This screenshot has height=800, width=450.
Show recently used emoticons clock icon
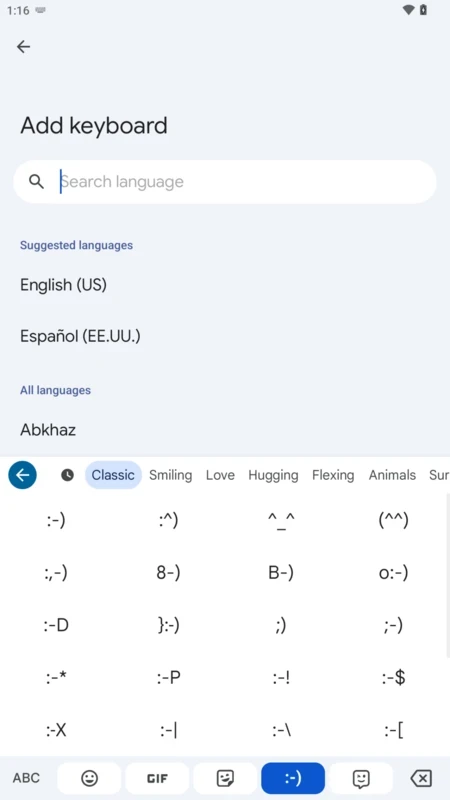(x=67, y=475)
